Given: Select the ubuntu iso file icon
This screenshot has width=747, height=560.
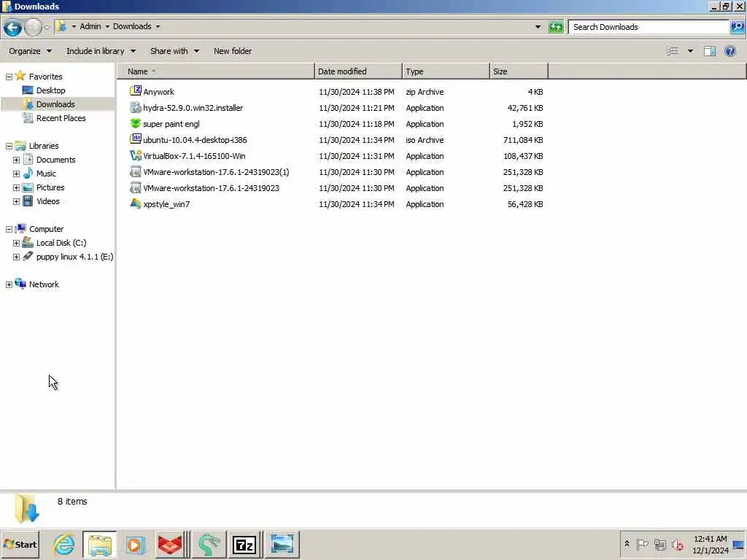Looking at the screenshot, I should tap(135, 139).
